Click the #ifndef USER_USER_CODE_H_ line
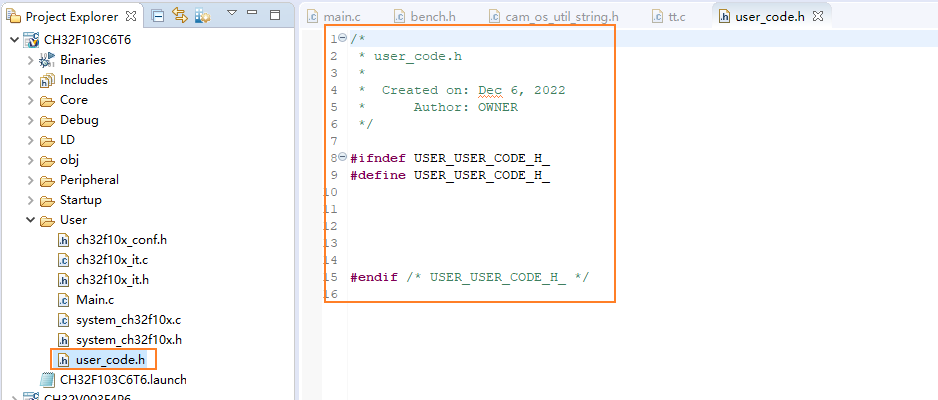Screen dimensions: 938x400 pos(450,158)
